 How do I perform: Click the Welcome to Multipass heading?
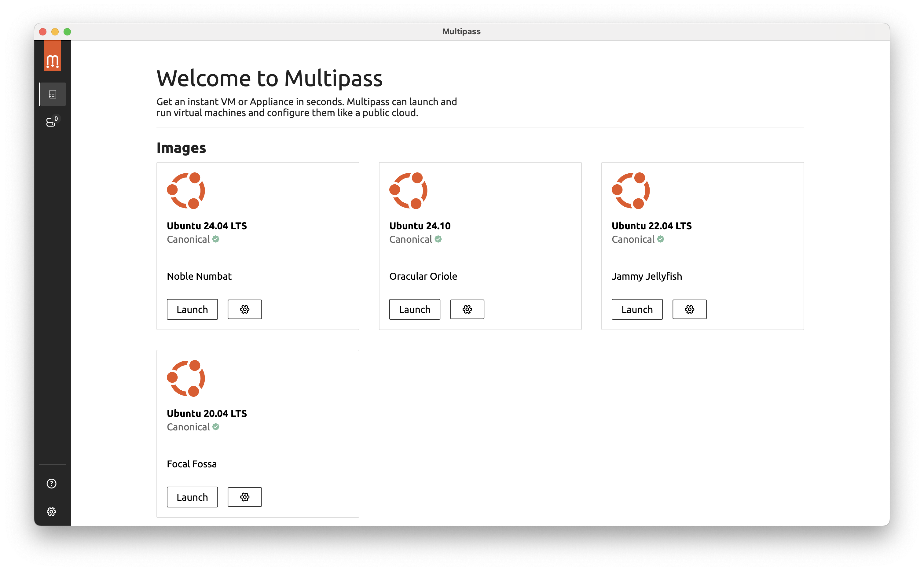tap(269, 79)
